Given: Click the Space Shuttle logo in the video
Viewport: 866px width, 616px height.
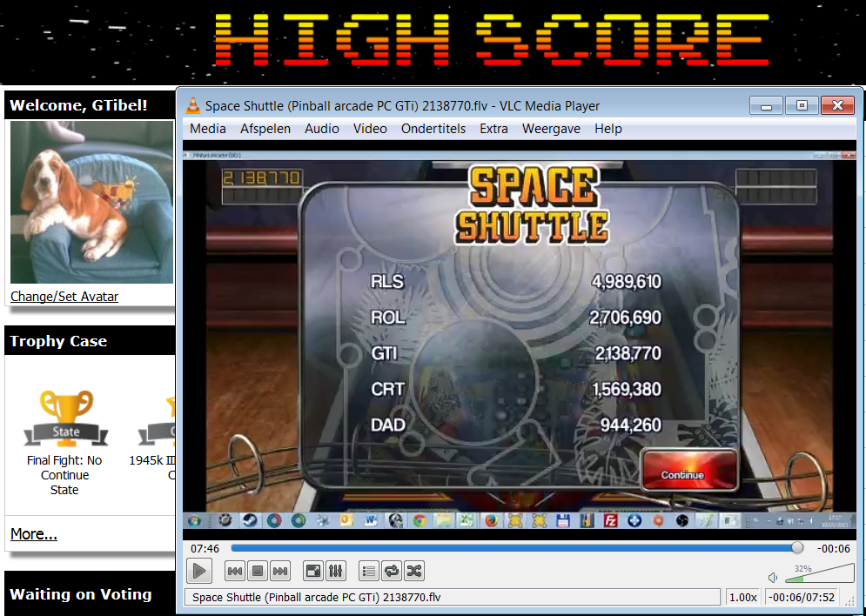Looking at the screenshot, I should [533, 205].
